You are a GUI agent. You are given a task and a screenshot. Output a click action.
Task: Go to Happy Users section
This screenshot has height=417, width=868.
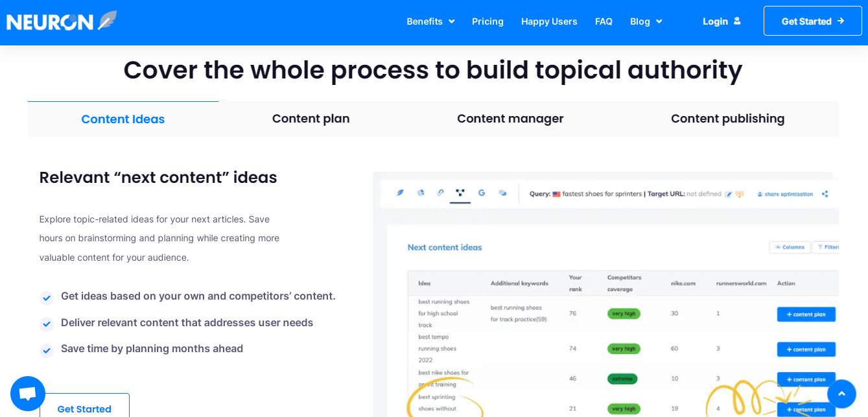[549, 21]
